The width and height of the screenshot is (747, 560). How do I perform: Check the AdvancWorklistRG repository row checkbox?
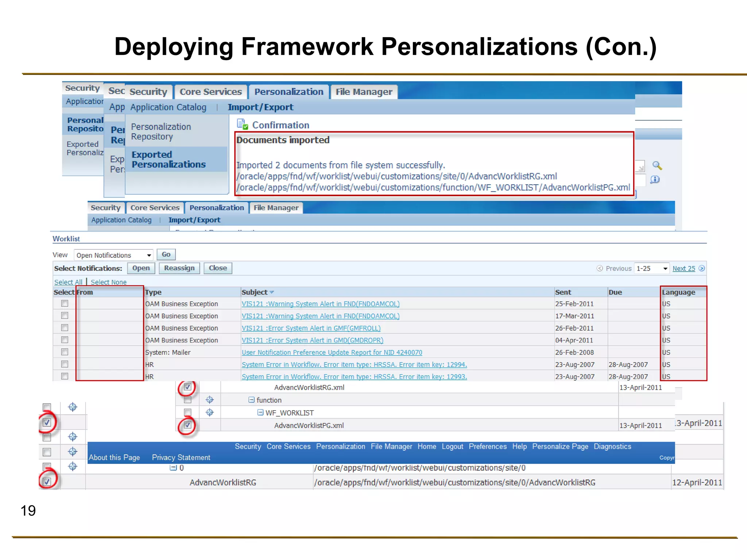click(47, 482)
